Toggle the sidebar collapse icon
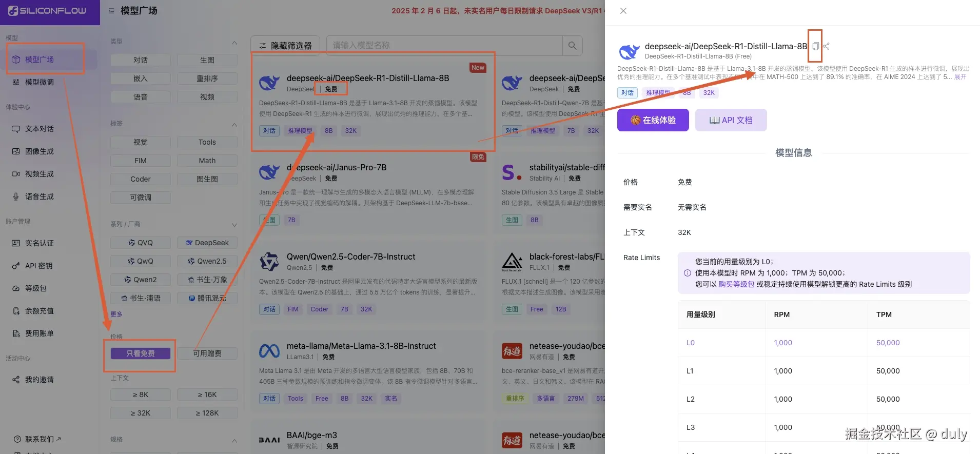This screenshot has width=980, height=454. [111, 11]
